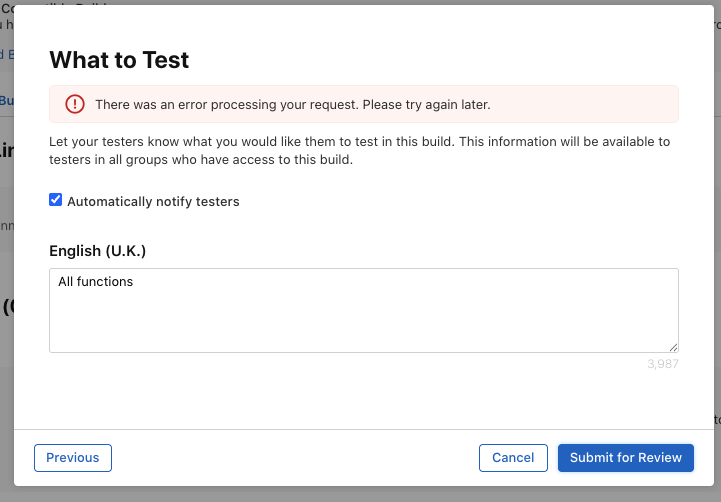
Task: Click the partially hidden 'Bu' tab behind dialog
Action: point(6,101)
